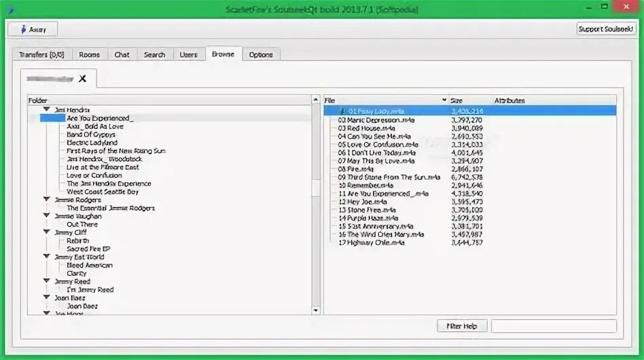Click the folder list scroll down arrow
Screen dimensions: 644x360
pos(315,310)
